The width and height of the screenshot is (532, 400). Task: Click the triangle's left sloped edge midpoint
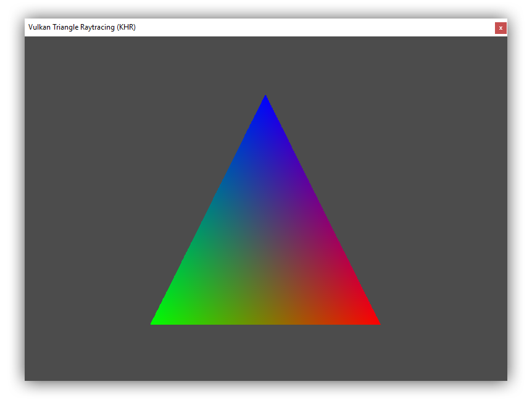tap(208, 210)
